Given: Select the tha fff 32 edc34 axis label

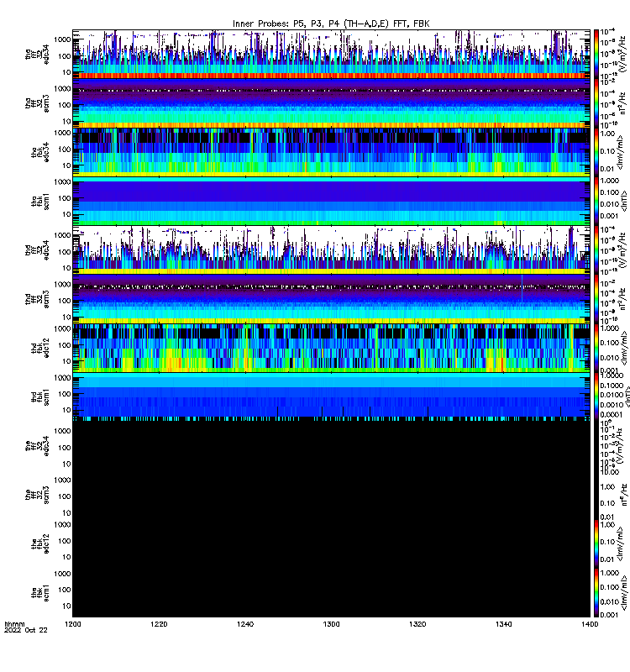Looking at the screenshot, I should click(37, 55).
